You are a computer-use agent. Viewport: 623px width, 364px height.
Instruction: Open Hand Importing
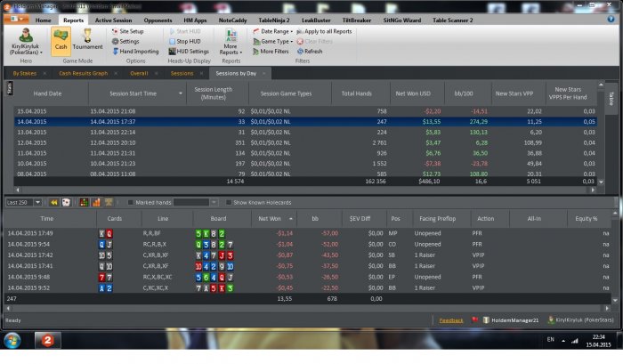click(135, 52)
